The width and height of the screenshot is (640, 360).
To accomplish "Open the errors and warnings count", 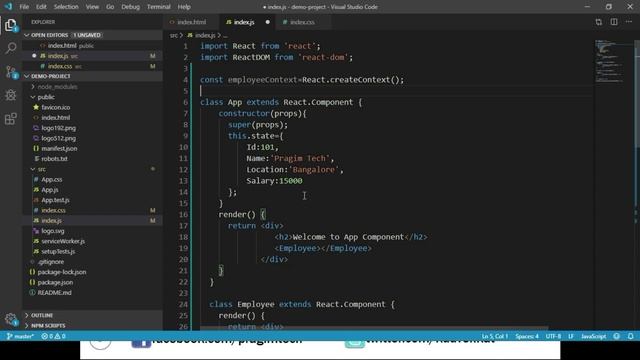I will pyautogui.click(x=53, y=336).
